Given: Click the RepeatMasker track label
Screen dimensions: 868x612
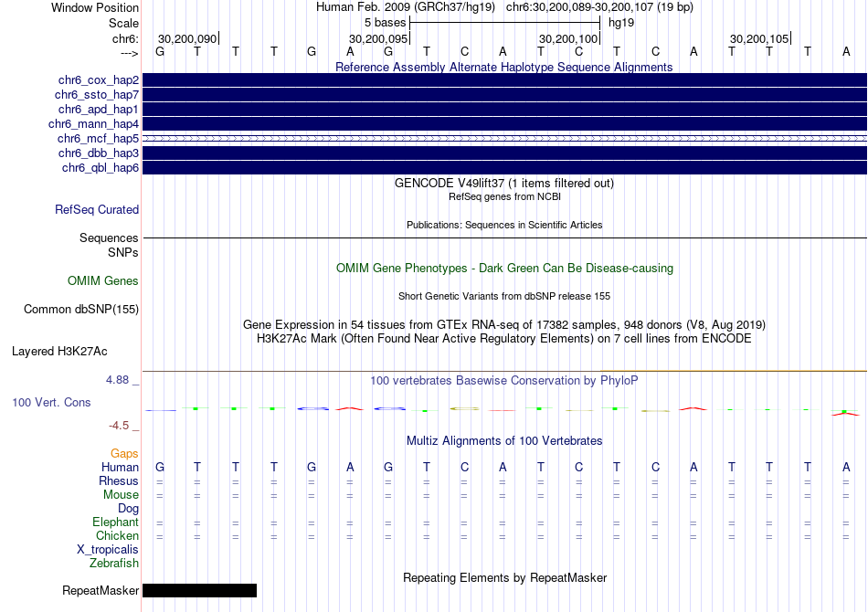Looking at the screenshot, I should click(101, 590).
